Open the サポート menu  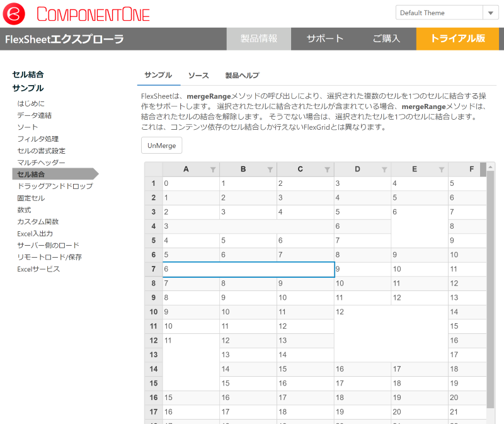[x=325, y=39]
